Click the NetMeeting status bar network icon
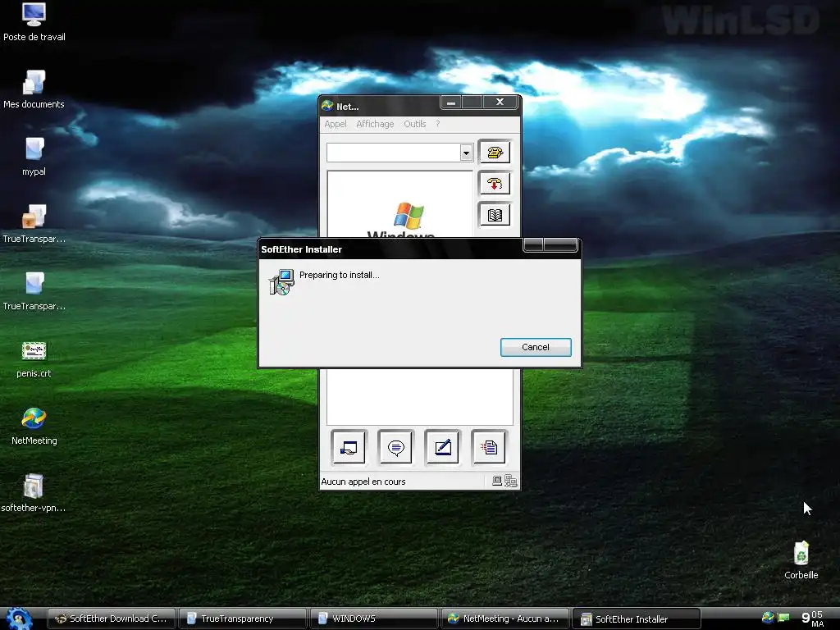840x630 pixels. click(x=510, y=481)
